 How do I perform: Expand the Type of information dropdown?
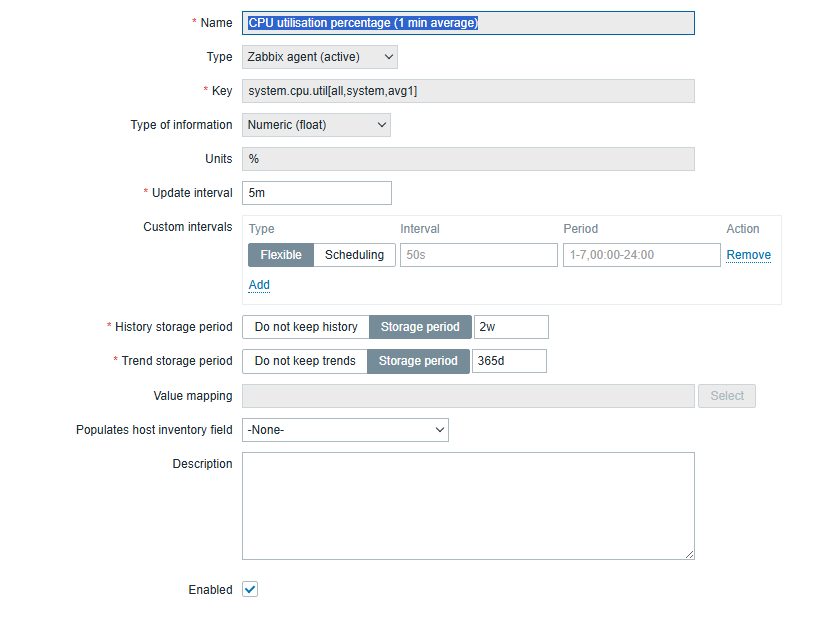tap(316, 125)
